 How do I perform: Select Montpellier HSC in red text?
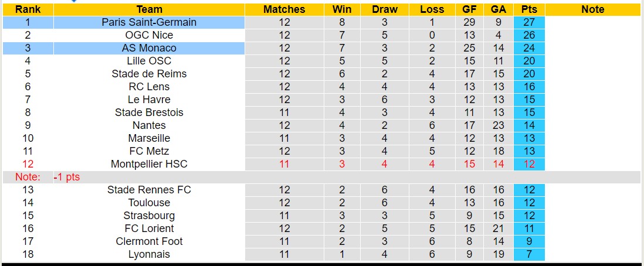pos(149,164)
